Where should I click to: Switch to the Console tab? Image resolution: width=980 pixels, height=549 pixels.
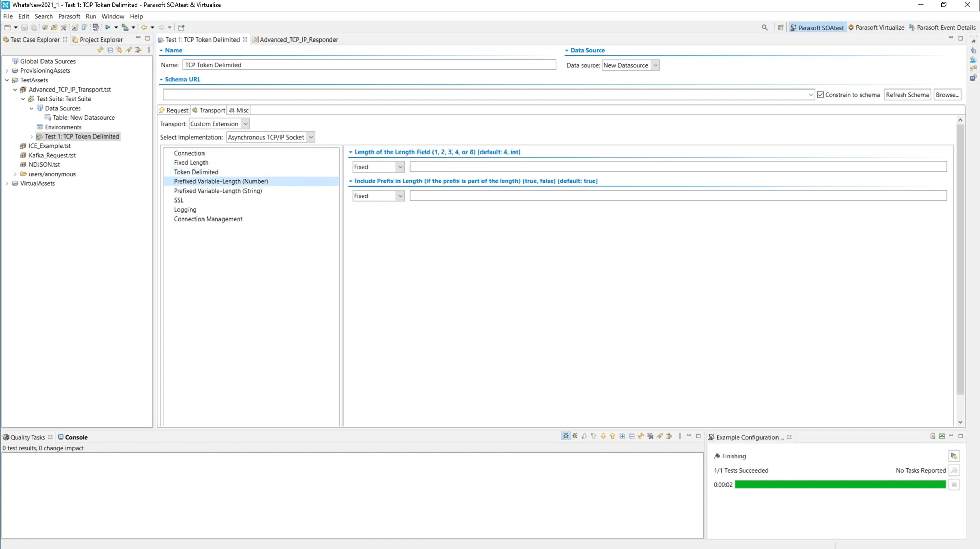pyautogui.click(x=73, y=437)
